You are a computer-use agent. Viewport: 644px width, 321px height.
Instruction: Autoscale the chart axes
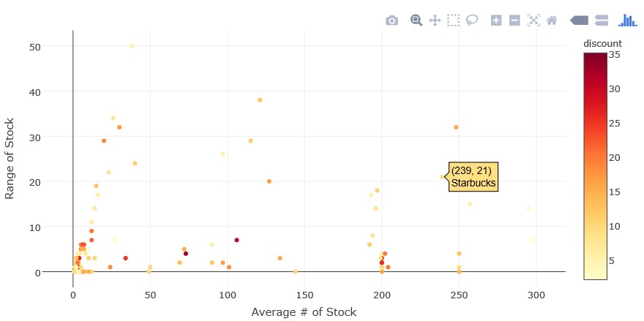(x=533, y=20)
